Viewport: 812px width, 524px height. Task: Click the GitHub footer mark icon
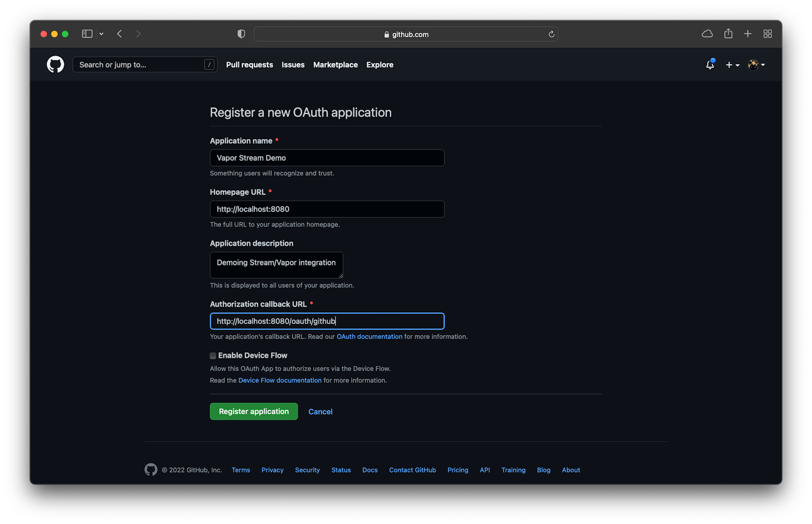[x=150, y=470]
